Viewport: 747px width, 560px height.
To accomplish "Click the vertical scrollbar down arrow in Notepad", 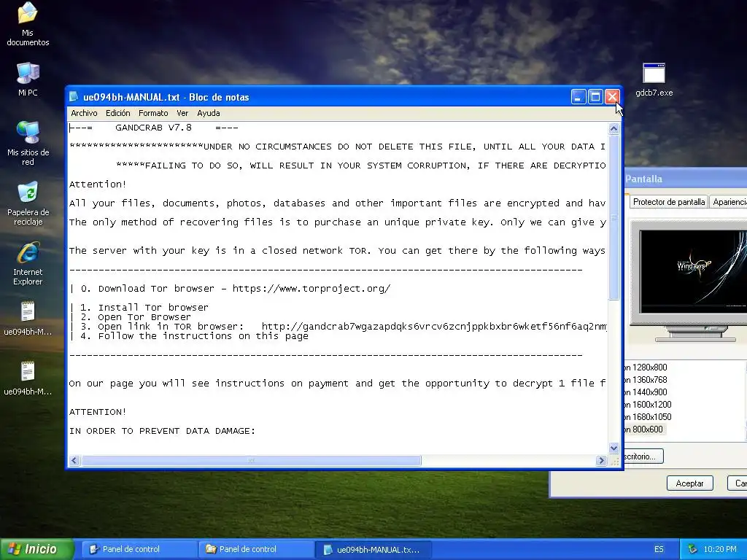I will tap(614, 448).
